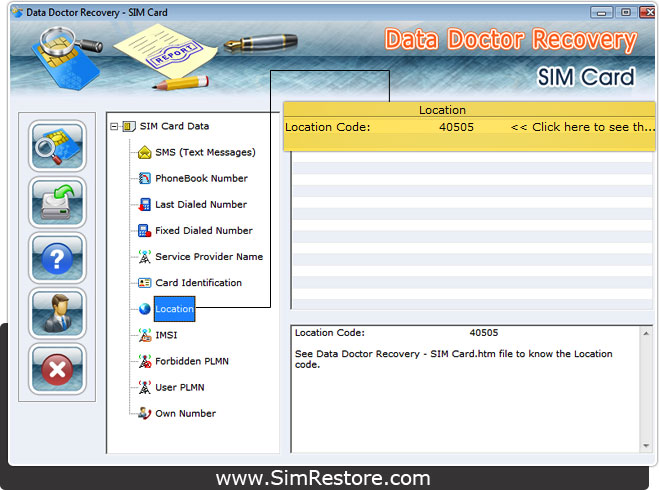Click the Last Dialed Number phone icon
Screen dimensions: 659x490
point(145,205)
